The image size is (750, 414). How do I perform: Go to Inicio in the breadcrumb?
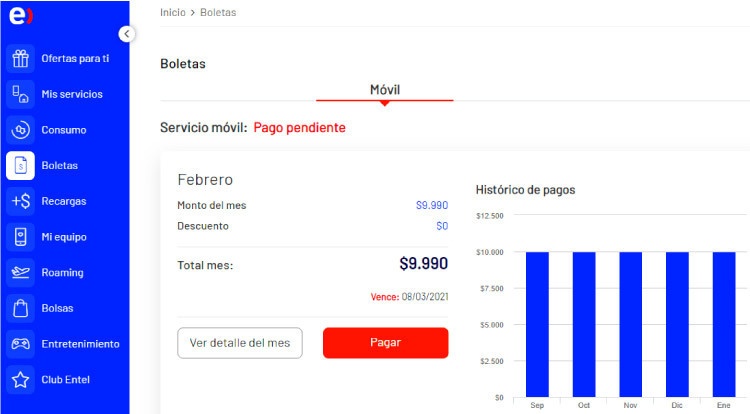pos(174,12)
